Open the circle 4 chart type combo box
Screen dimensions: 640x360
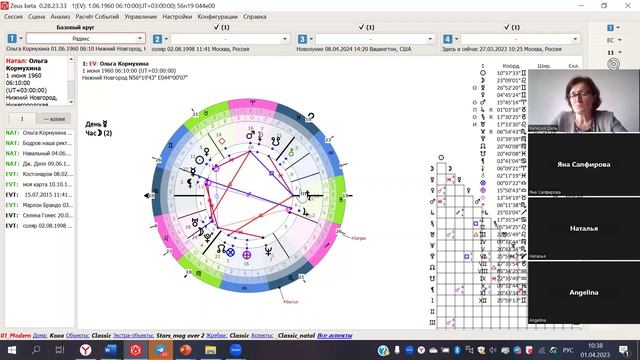(x=520, y=39)
